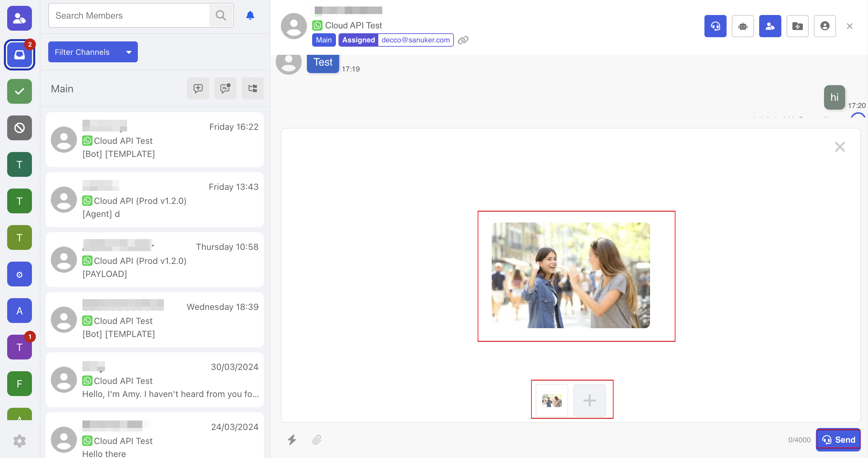The image size is (868, 458).
Task: Toggle the chatbot robot button
Action: point(743,26)
